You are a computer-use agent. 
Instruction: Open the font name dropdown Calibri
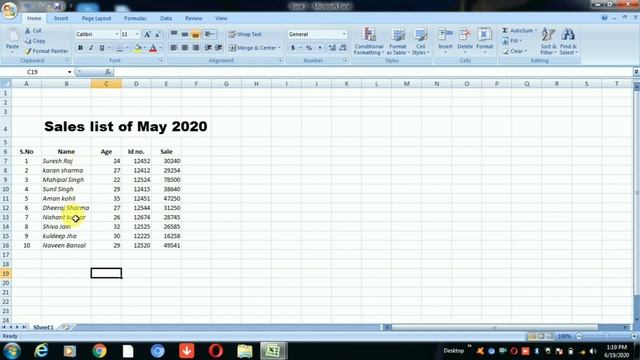pyautogui.click(x=117, y=34)
